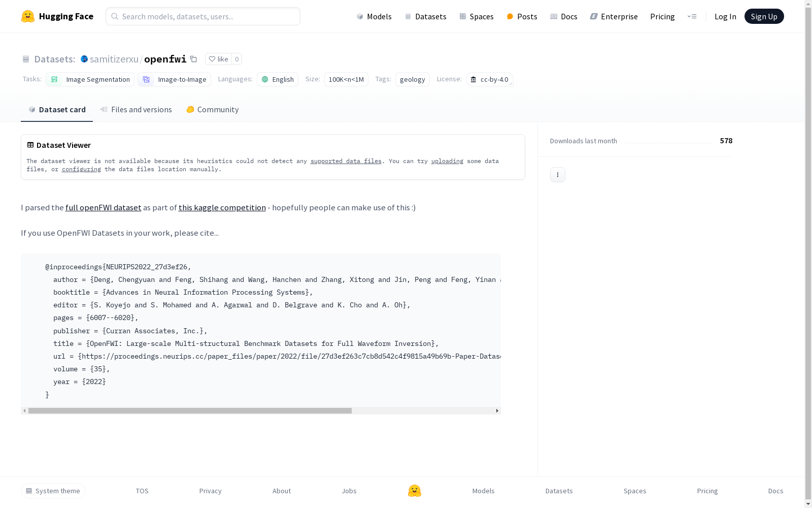The image size is (812, 508).
Task: Open the Image-to-Image task tag
Action: (174, 79)
